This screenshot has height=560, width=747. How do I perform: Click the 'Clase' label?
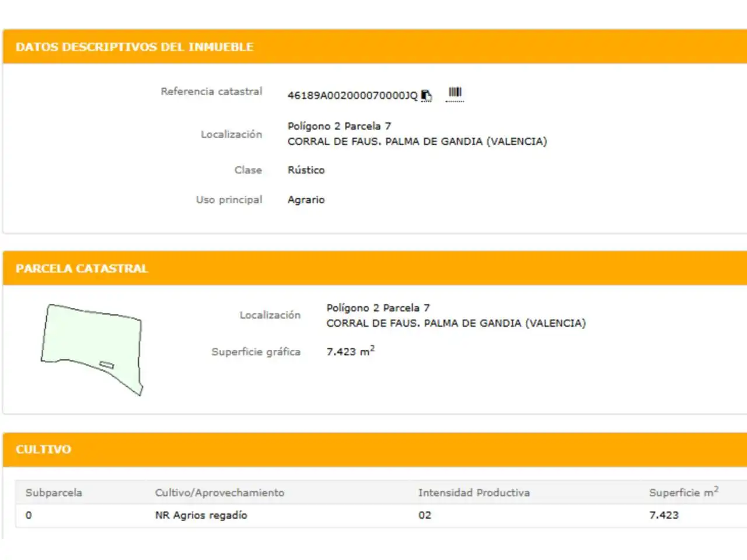248,170
